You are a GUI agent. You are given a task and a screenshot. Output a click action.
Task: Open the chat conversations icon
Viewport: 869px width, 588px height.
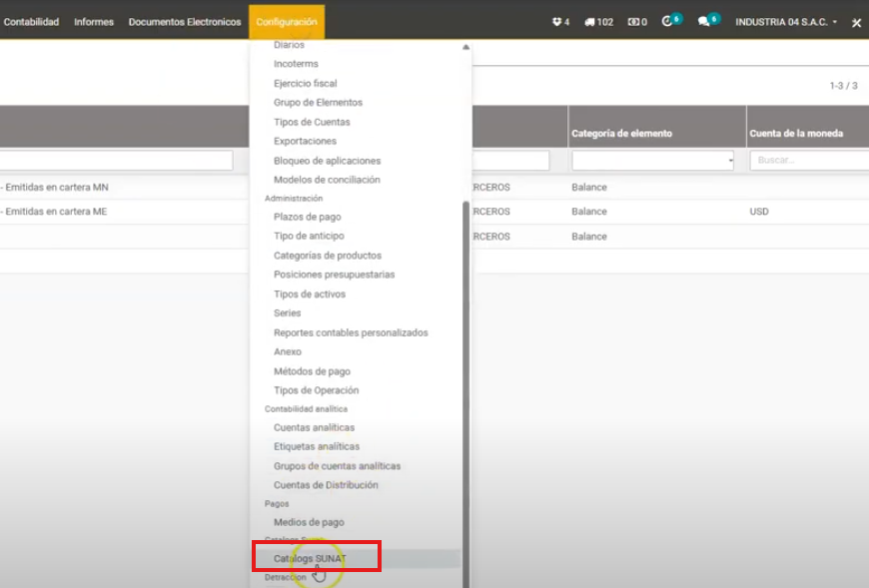(x=706, y=21)
